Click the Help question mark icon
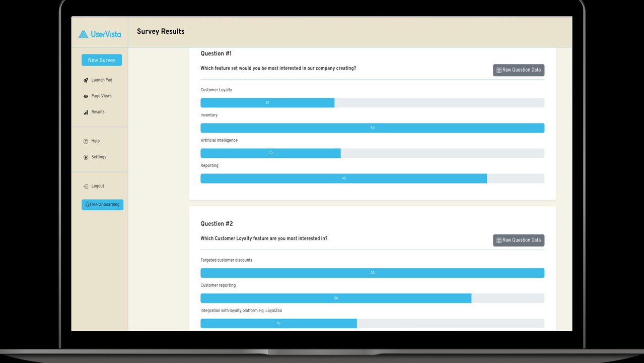Screen dimensions: 644x363 point(86,142)
